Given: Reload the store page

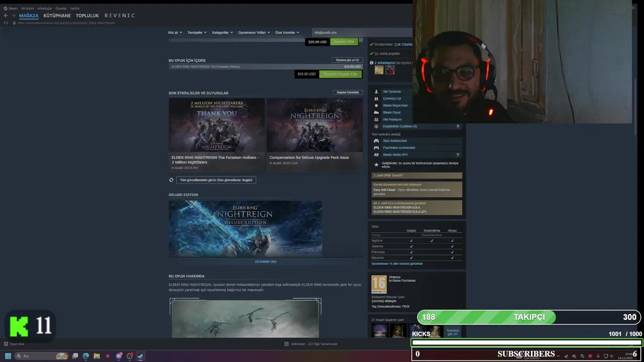Looking at the screenshot, I should pyautogui.click(x=6, y=23).
